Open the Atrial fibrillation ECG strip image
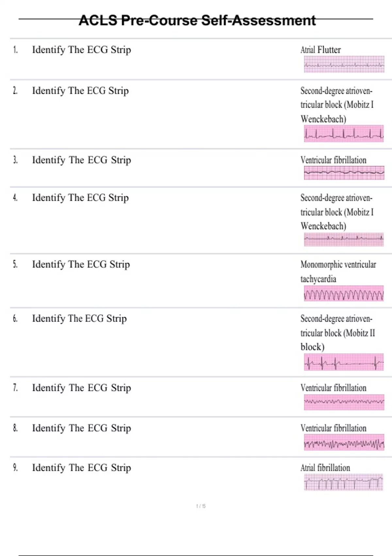 tap(343, 482)
